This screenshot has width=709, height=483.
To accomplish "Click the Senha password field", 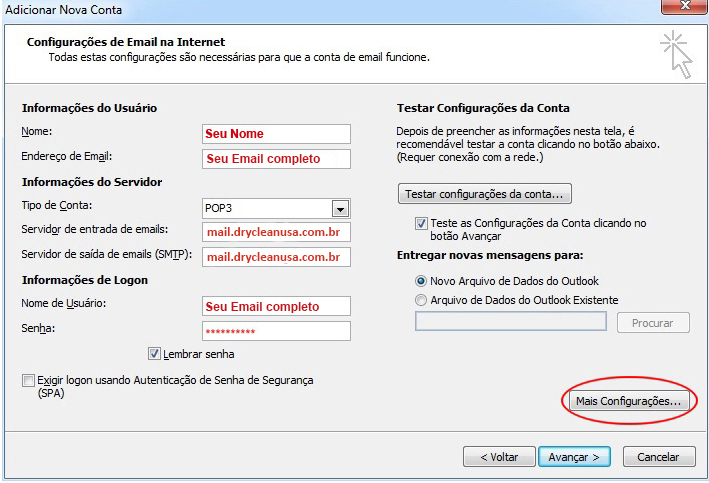I will pyautogui.click(x=276, y=331).
